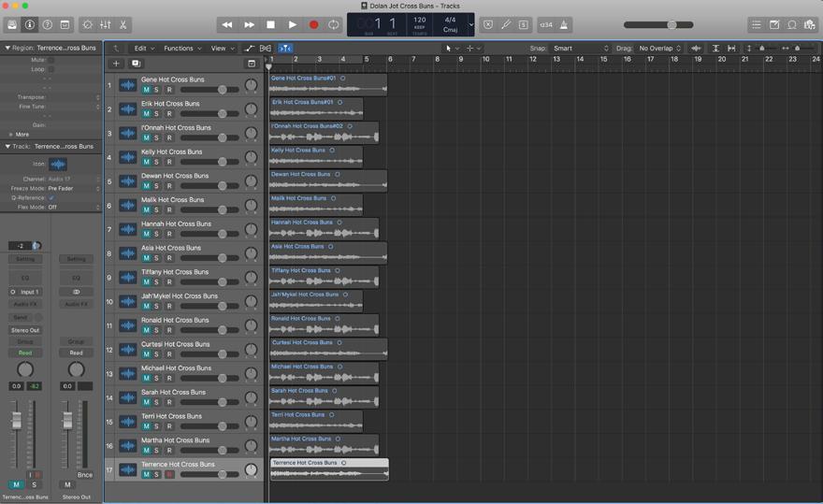Mute the Malik Hot Cross Buns track
This screenshot has width=823, height=504.
point(146,210)
